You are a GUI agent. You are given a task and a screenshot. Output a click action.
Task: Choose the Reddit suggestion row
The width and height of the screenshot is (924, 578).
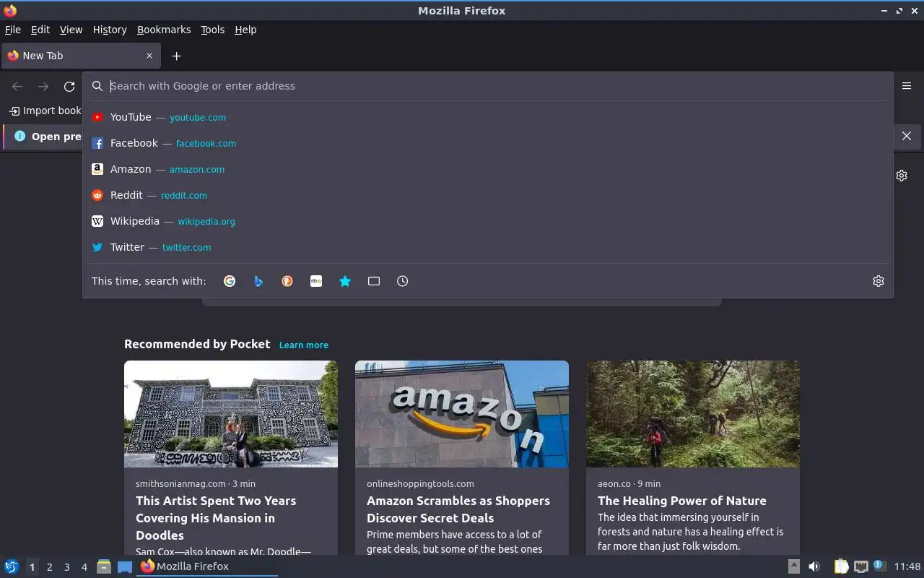point(488,195)
